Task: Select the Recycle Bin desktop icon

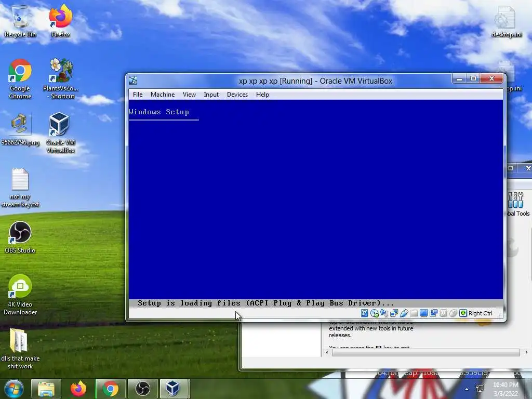Action: point(20,21)
